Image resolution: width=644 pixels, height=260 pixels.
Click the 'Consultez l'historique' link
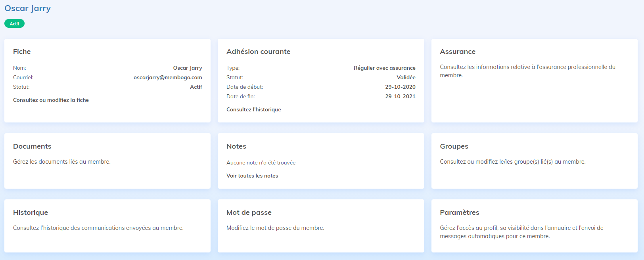click(x=253, y=109)
